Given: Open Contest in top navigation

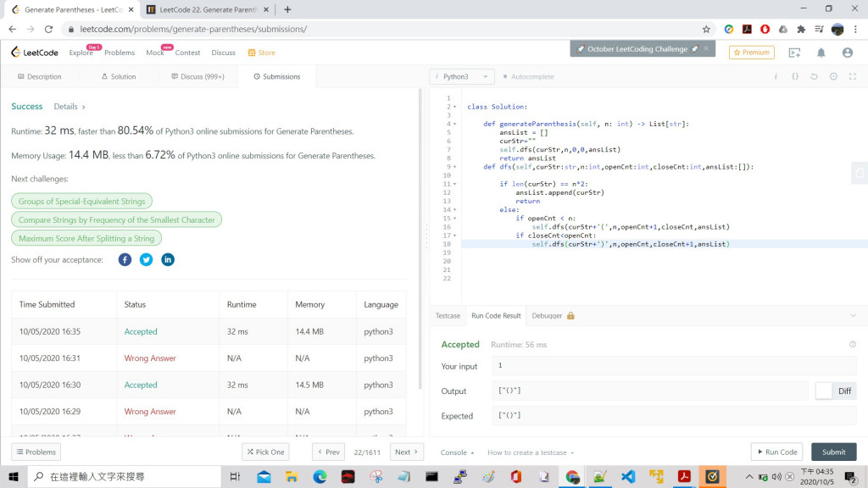Looking at the screenshot, I should (187, 53).
